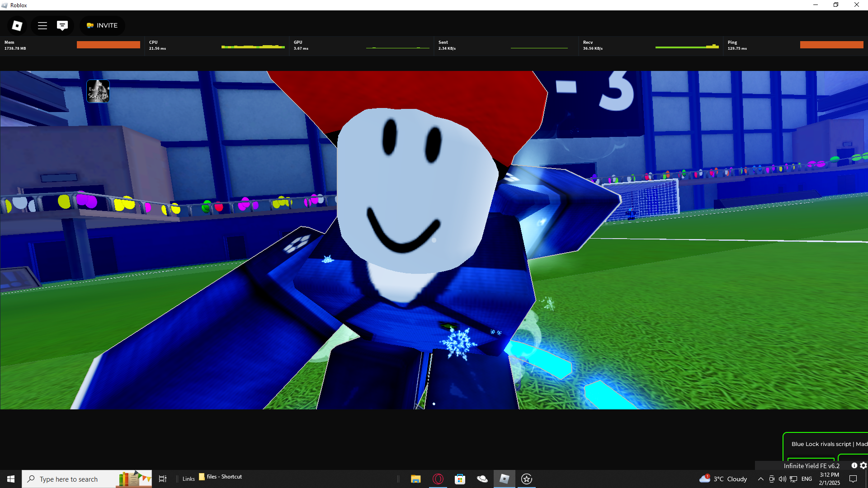Open the files - Shortcut link
The height and width of the screenshot is (488, 868).
point(221,477)
